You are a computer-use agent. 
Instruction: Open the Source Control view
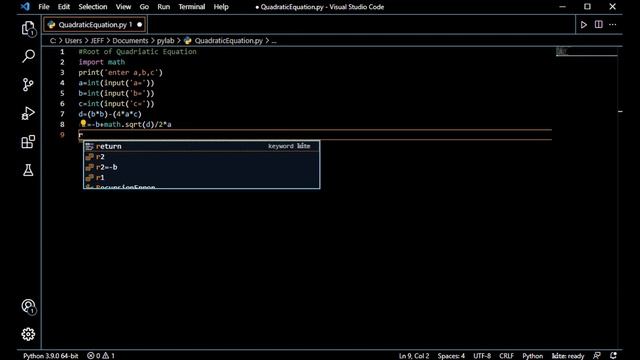pyautogui.click(x=28, y=84)
